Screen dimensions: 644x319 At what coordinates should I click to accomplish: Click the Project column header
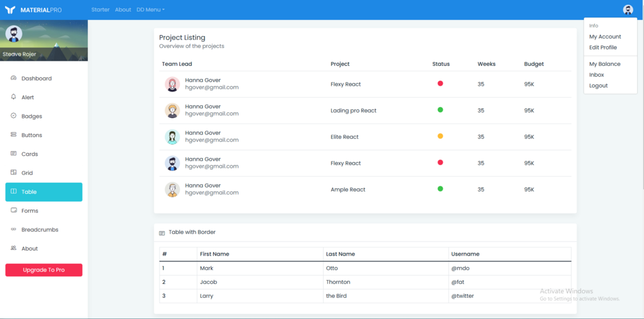[x=340, y=64]
